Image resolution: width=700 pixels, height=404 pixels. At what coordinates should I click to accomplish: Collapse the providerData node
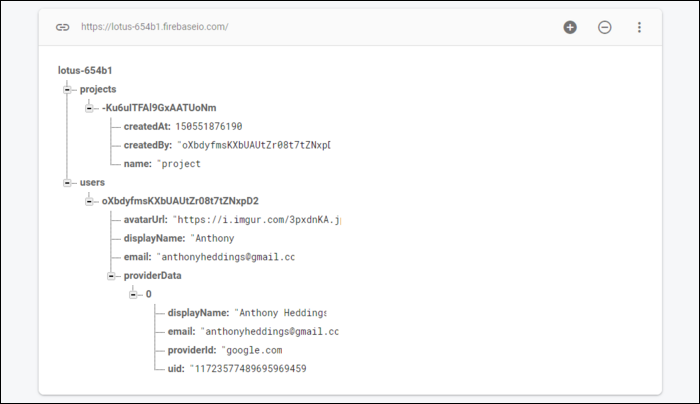coord(111,276)
